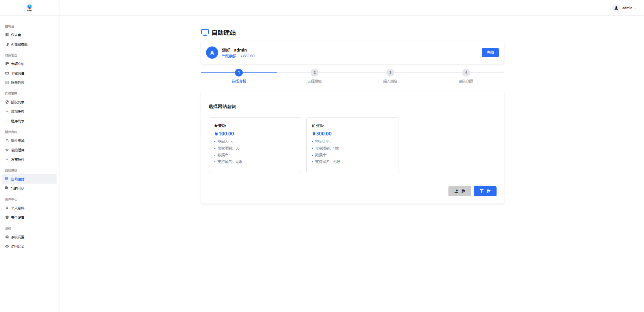The width and height of the screenshot is (644, 312).
Task: Click the 访问记录 eye icon
Action: [x=7, y=246]
